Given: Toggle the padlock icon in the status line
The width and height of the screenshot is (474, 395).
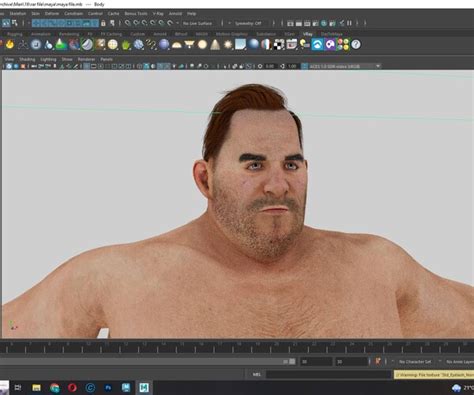Looking at the screenshot, I should 103,23.
